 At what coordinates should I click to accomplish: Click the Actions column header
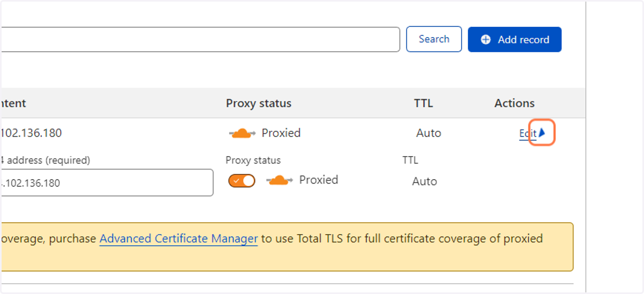tap(515, 104)
